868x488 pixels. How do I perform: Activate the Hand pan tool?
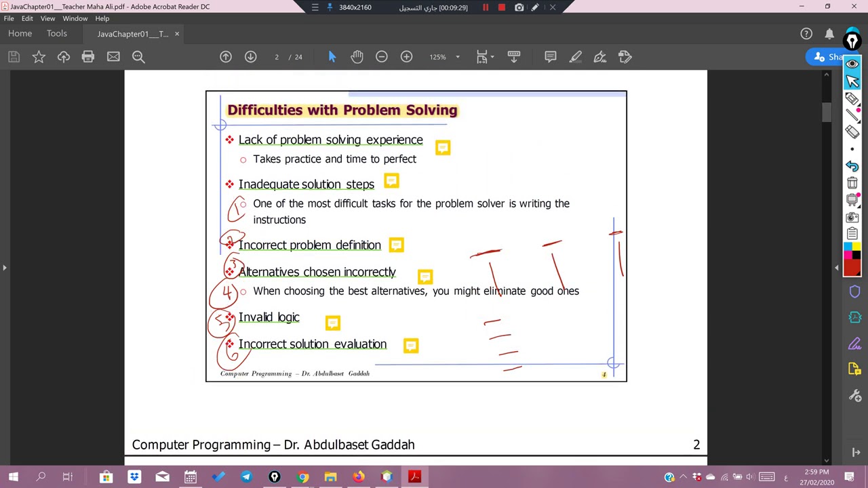[357, 57]
